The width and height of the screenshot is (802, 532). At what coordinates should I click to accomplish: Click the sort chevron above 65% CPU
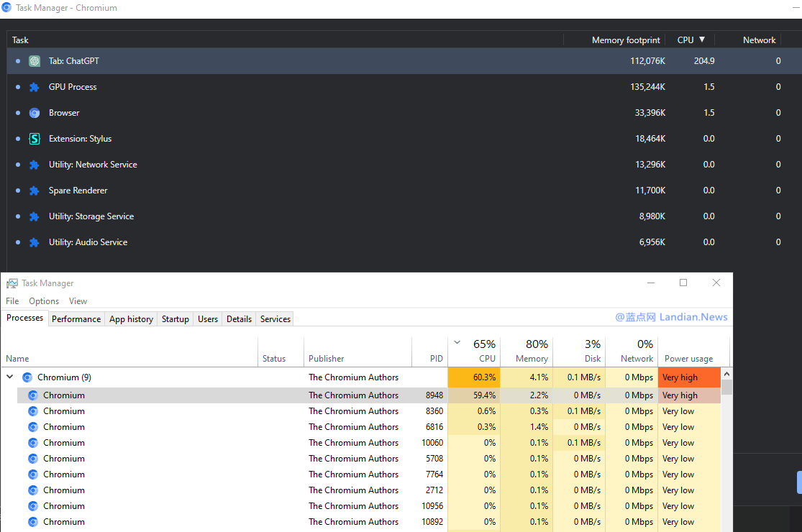pyautogui.click(x=457, y=342)
